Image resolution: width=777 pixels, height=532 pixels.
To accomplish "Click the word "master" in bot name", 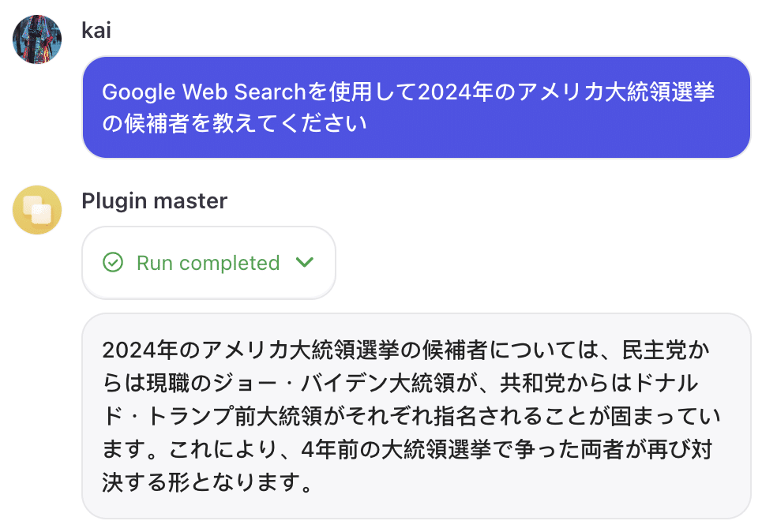I will tap(190, 200).
